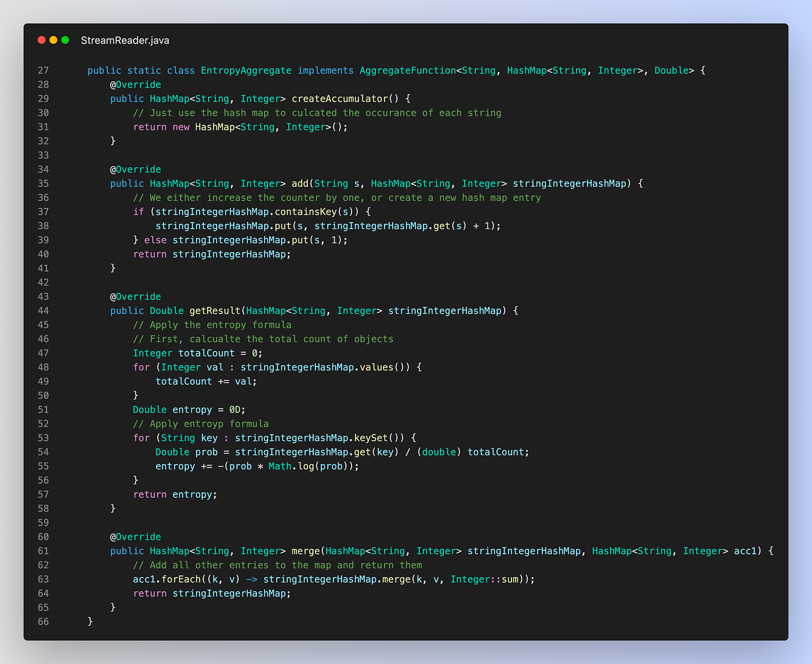Viewport: 812px width, 664px height.
Task: Click the createAccumulator method name
Action: click(340, 99)
